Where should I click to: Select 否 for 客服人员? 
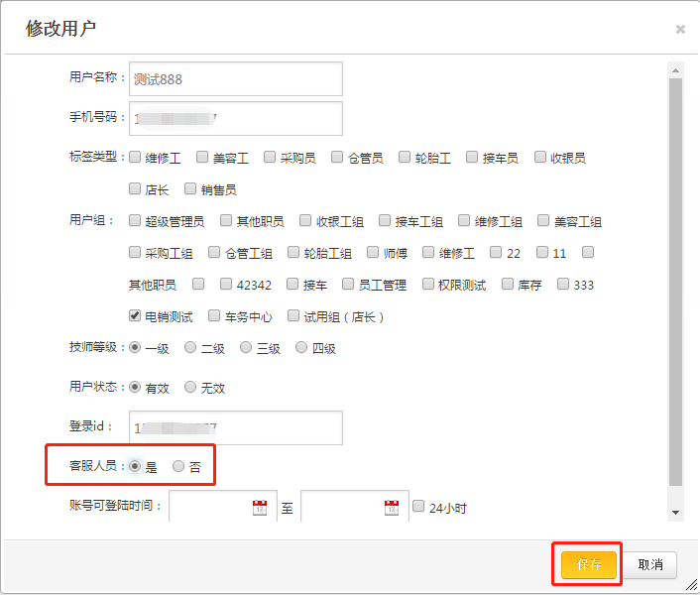(178, 466)
